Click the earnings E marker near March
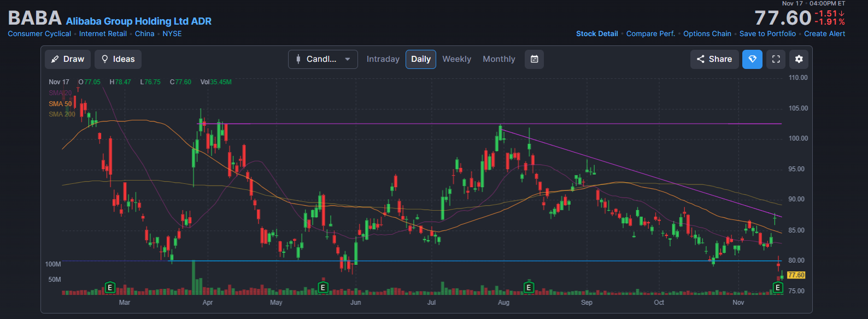Image resolution: width=868 pixels, height=319 pixels. [x=110, y=287]
